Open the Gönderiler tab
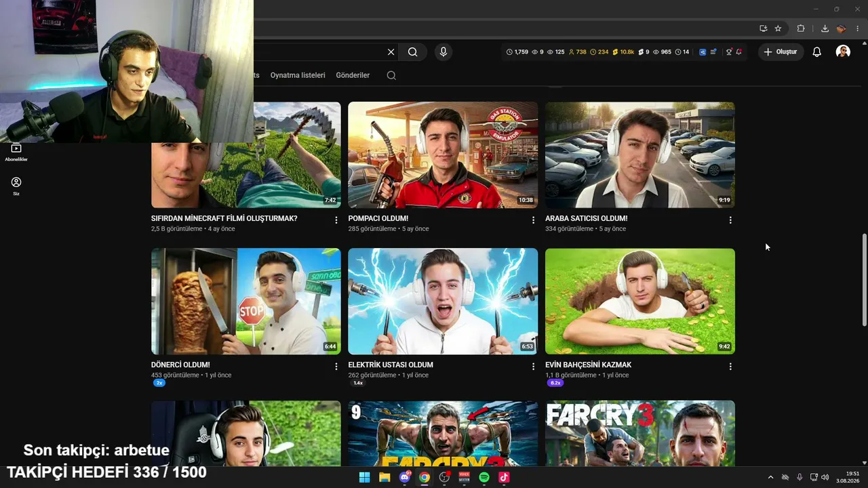Image resolution: width=868 pixels, height=488 pixels. pyautogui.click(x=353, y=75)
